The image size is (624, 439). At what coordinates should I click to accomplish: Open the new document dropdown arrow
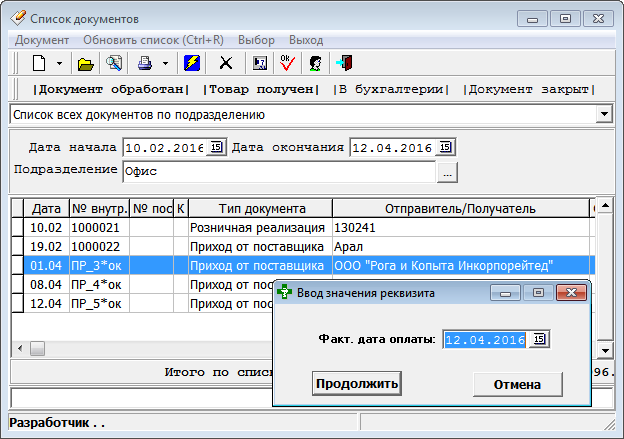[59, 63]
